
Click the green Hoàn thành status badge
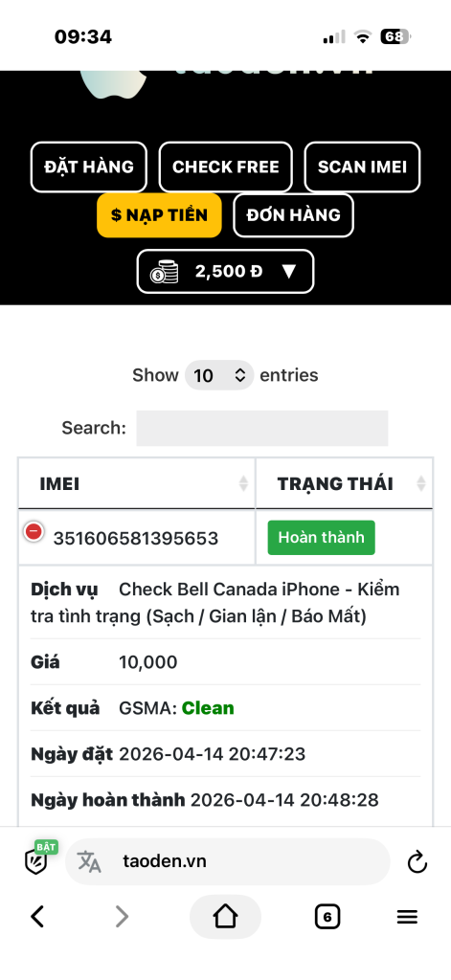322,538
